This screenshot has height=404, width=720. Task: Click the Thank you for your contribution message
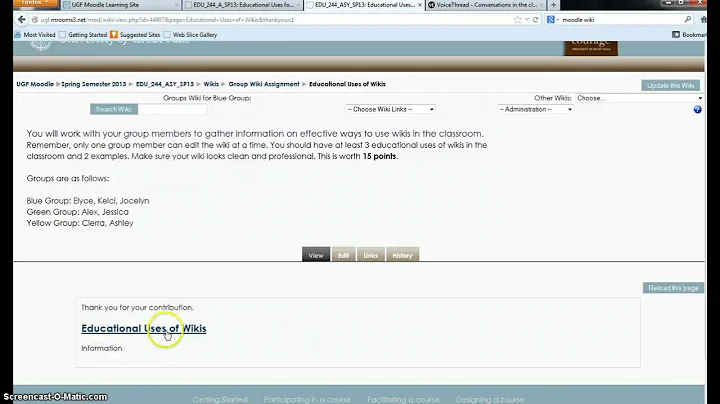(137, 307)
